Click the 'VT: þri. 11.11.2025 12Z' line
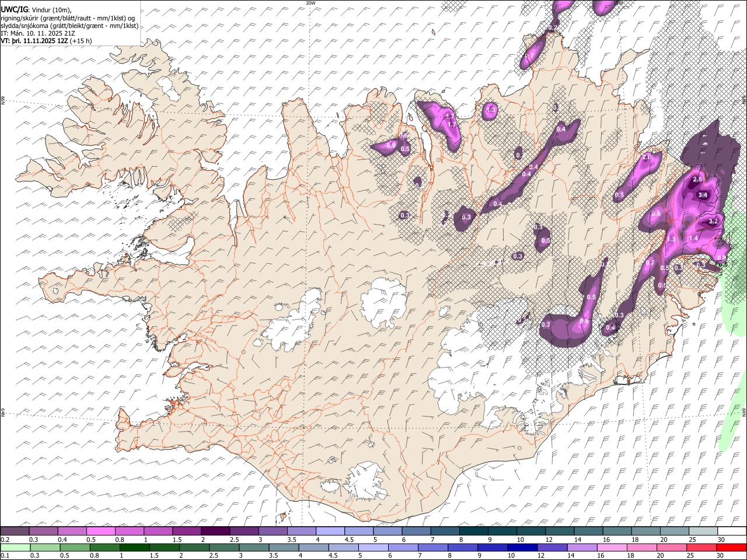The width and height of the screenshot is (747, 560). coord(34,41)
